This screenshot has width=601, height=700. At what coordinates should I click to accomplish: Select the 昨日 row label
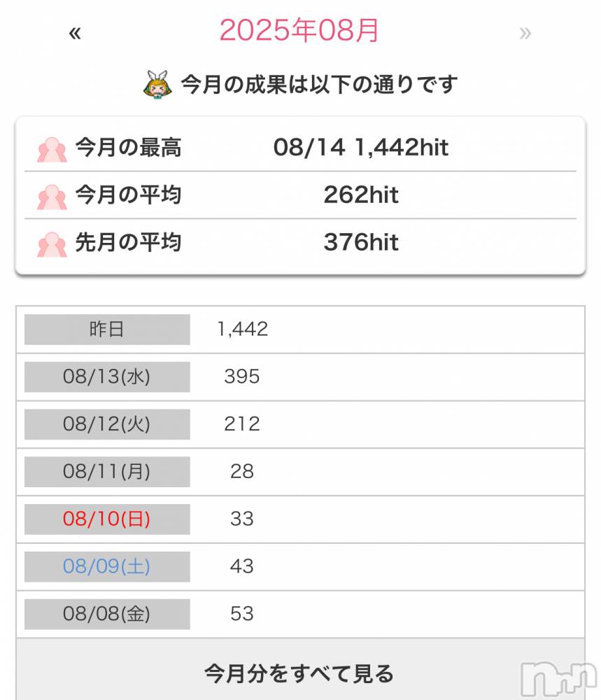[x=107, y=330]
